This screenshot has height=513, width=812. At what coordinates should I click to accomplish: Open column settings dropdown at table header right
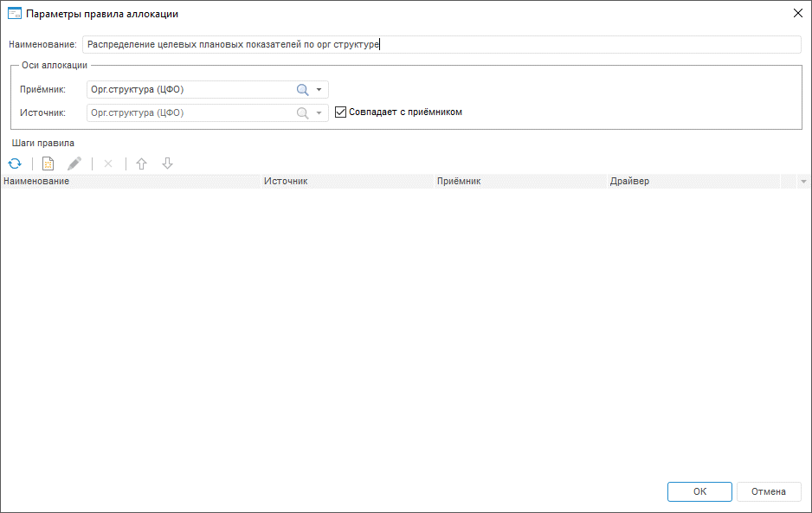point(803,182)
